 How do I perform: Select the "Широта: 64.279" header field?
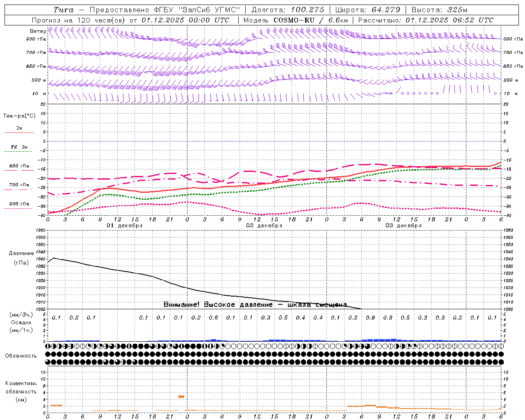tap(367, 10)
